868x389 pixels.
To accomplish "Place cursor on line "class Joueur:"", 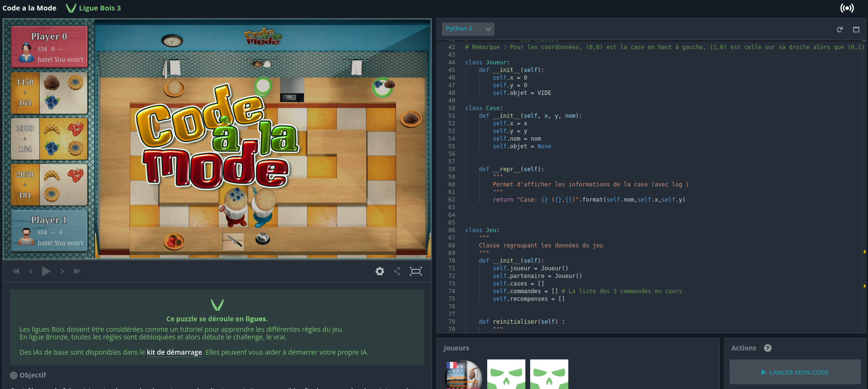I will tap(487, 62).
